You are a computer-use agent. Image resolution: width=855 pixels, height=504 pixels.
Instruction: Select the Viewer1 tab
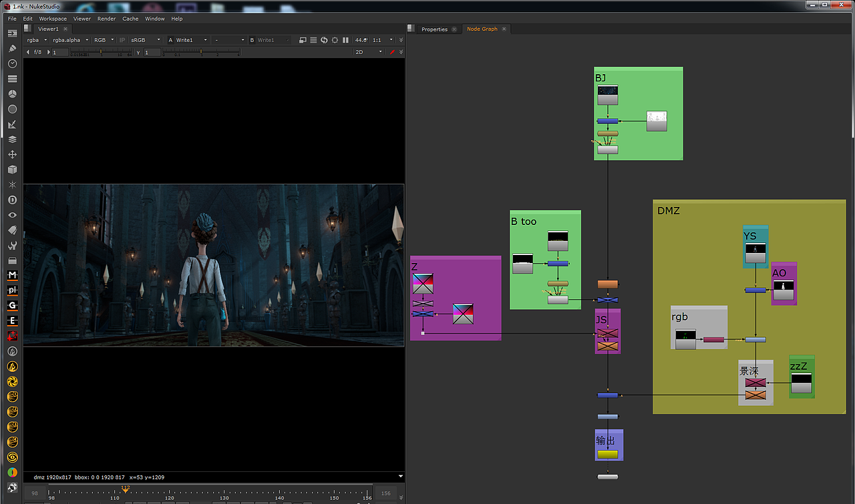click(48, 29)
